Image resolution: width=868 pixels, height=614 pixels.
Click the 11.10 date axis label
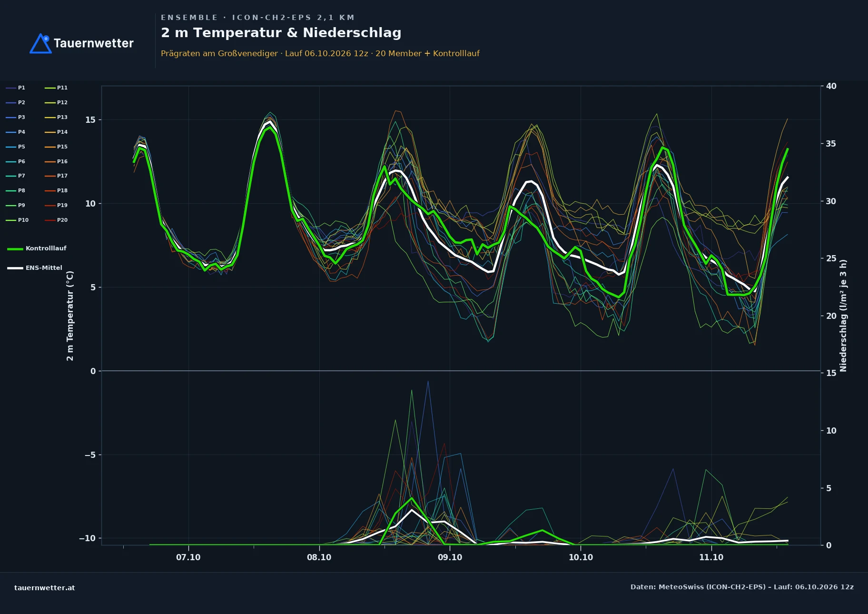[711, 557]
